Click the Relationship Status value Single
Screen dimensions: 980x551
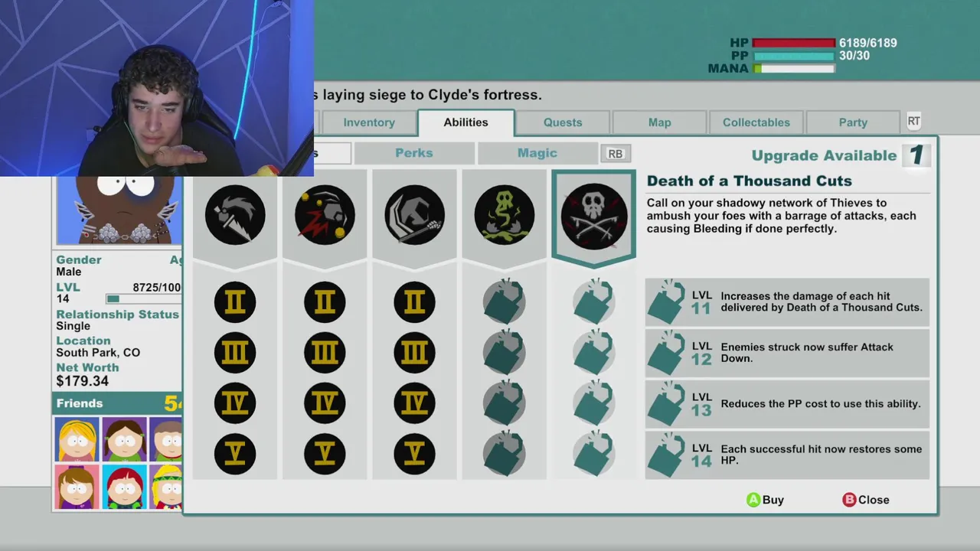point(73,326)
